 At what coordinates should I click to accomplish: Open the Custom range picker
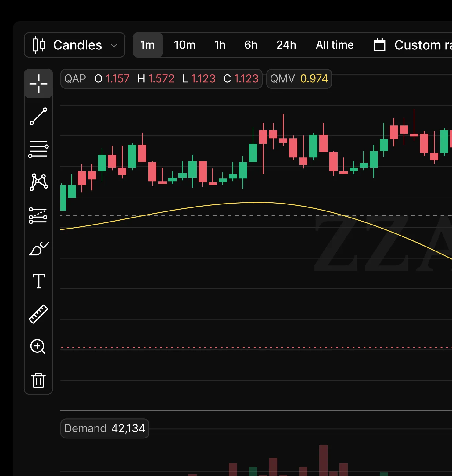click(x=412, y=45)
